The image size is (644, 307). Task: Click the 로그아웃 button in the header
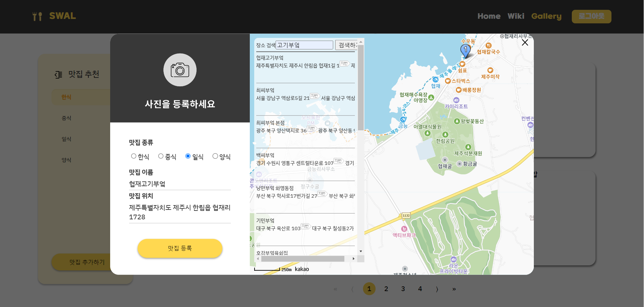(591, 16)
